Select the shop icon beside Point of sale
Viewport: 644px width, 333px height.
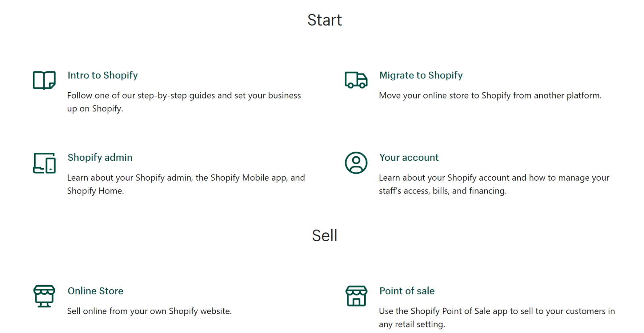click(x=356, y=296)
